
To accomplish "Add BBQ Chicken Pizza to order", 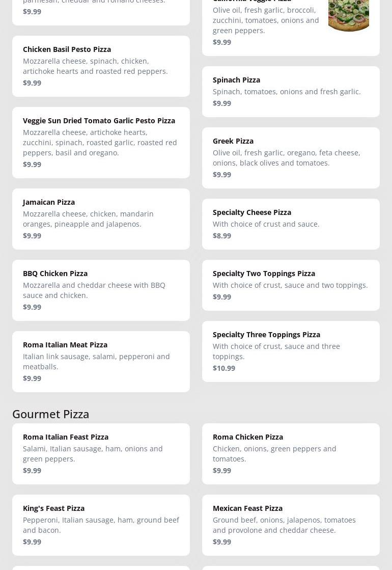I will coord(55,274).
